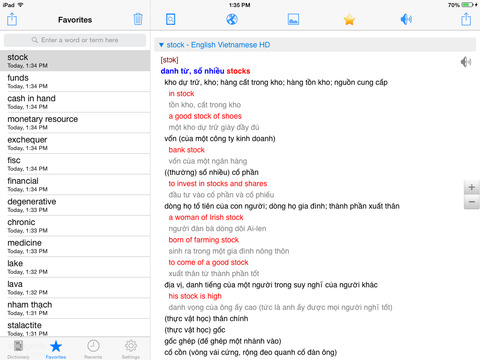480x360 pixels.
Task: Open the 'nham thạch' favorite entry
Action: click(x=75, y=309)
